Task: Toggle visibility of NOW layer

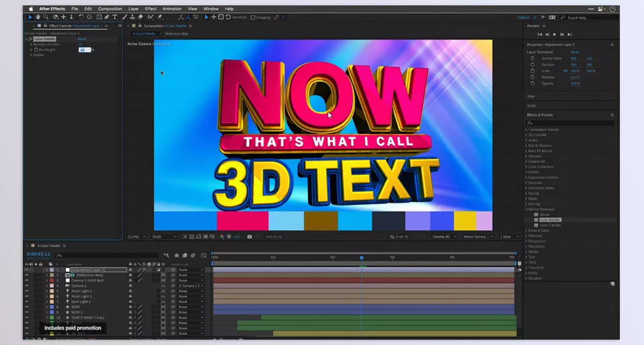Action: (x=27, y=307)
